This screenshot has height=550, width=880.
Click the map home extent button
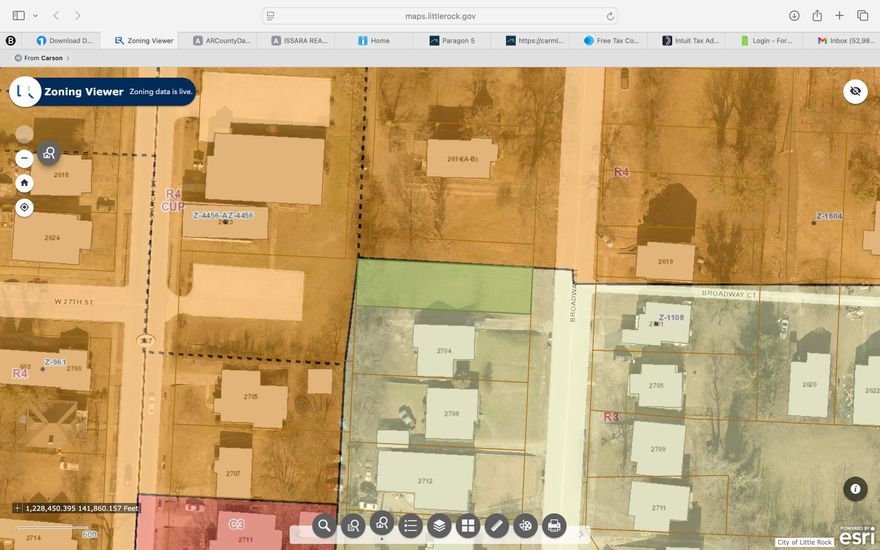point(25,183)
